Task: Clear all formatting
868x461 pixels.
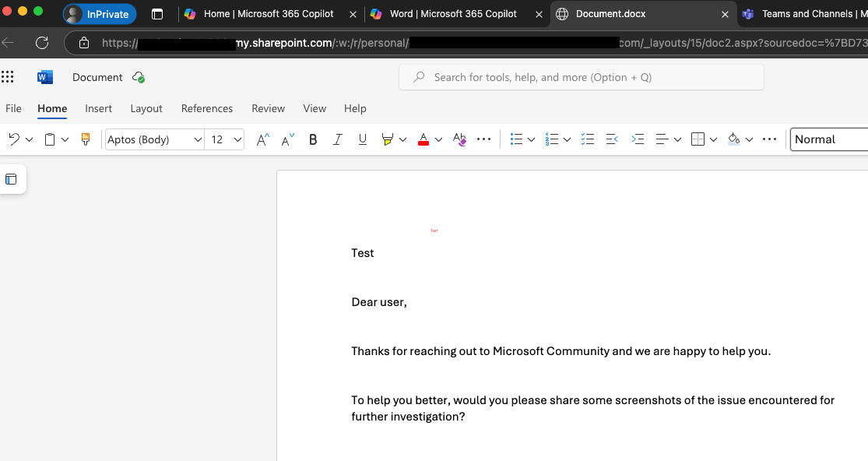Action: pyautogui.click(x=459, y=139)
